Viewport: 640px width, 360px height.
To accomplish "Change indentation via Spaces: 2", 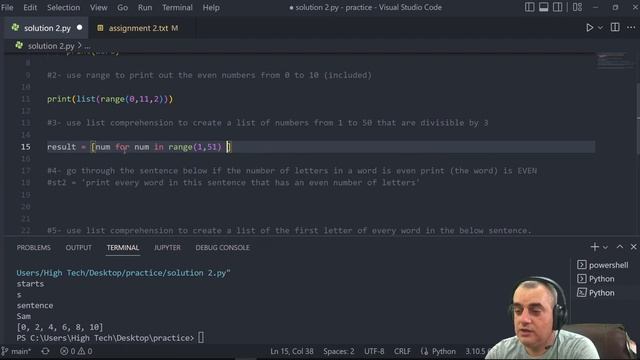I will [x=339, y=351].
